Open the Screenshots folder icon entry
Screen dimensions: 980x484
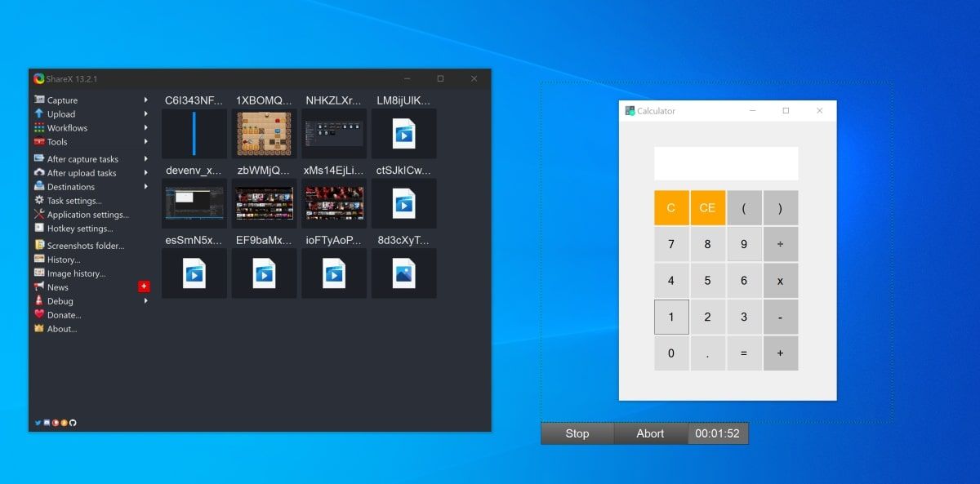(39, 246)
